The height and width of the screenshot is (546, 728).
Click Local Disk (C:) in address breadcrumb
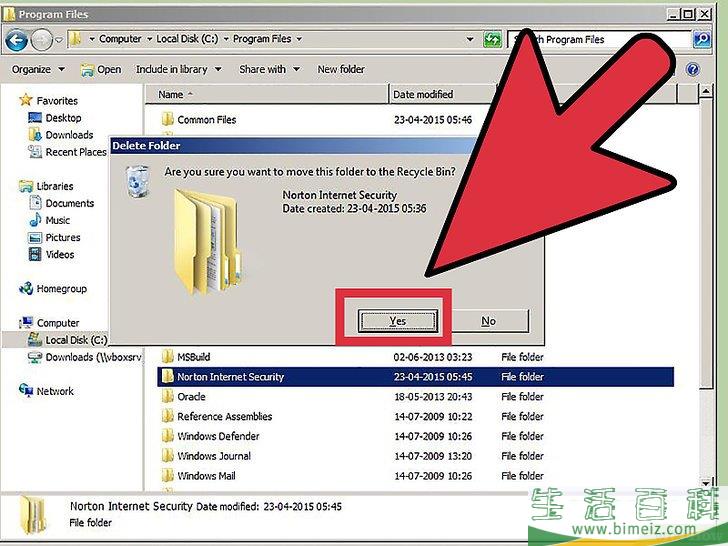click(x=187, y=39)
